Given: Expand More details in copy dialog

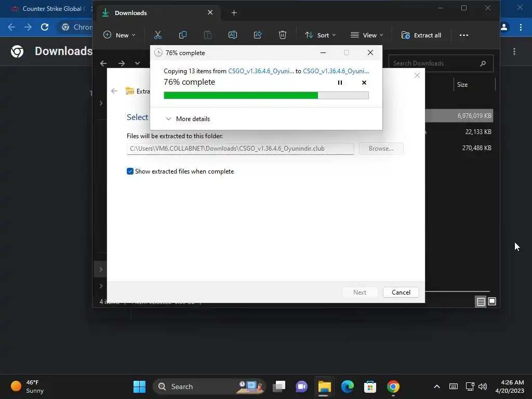Looking at the screenshot, I should coord(188,119).
